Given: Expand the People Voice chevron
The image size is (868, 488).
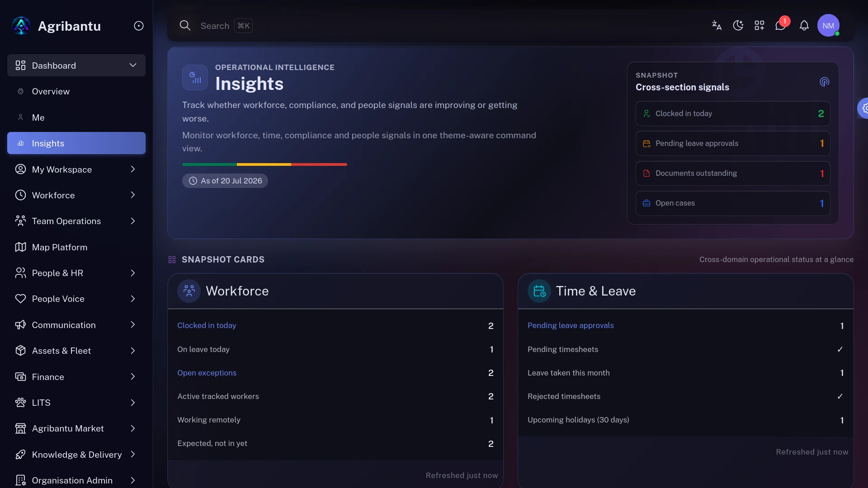Looking at the screenshot, I should pyautogui.click(x=133, y=299).
